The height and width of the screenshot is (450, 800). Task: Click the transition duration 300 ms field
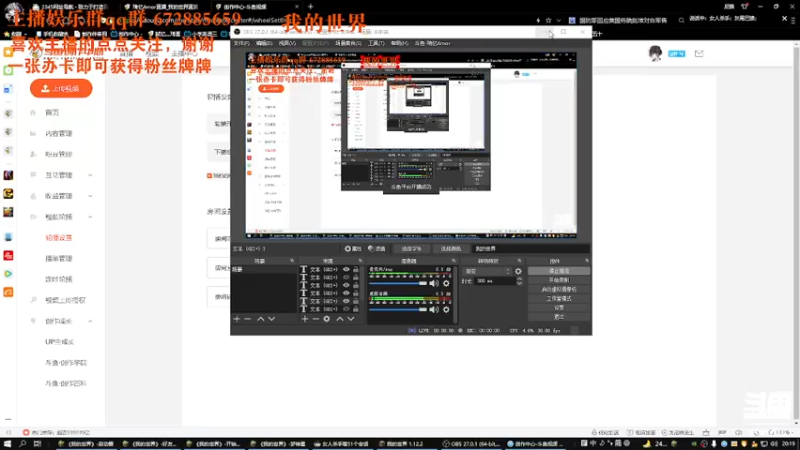(495, 281)
